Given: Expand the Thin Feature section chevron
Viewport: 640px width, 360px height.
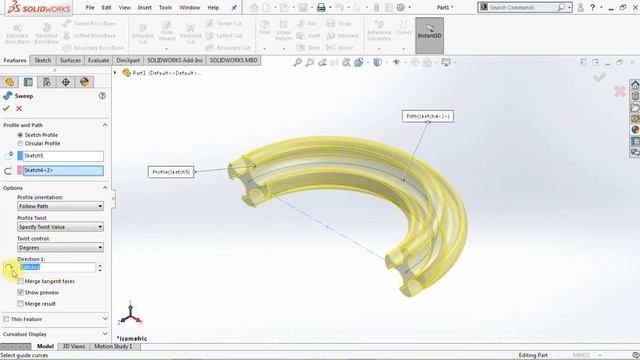Looking at the screenshot, I should [x=105, y=319].
